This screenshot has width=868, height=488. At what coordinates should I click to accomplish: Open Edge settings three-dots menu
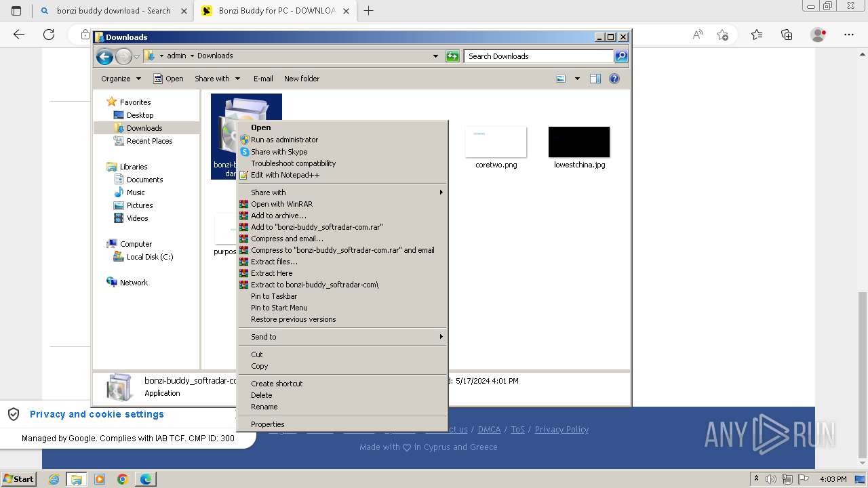849,35
